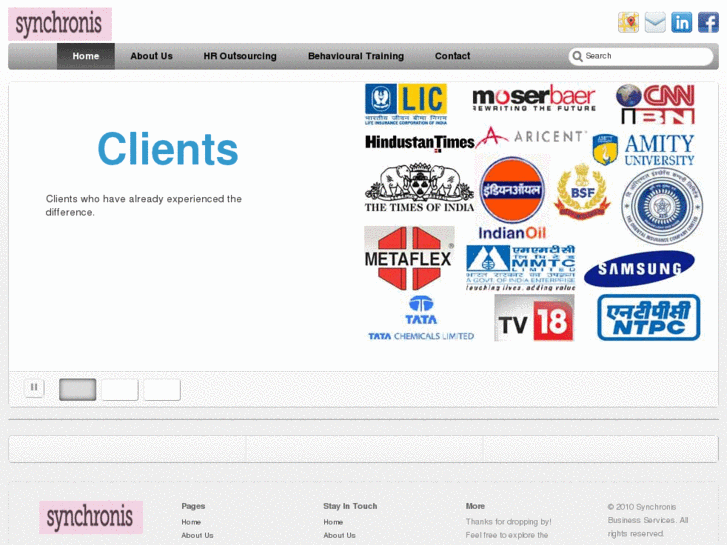Screen dimensions: 727x545
Task: Pause the slideshow
Action: point(34,387)
